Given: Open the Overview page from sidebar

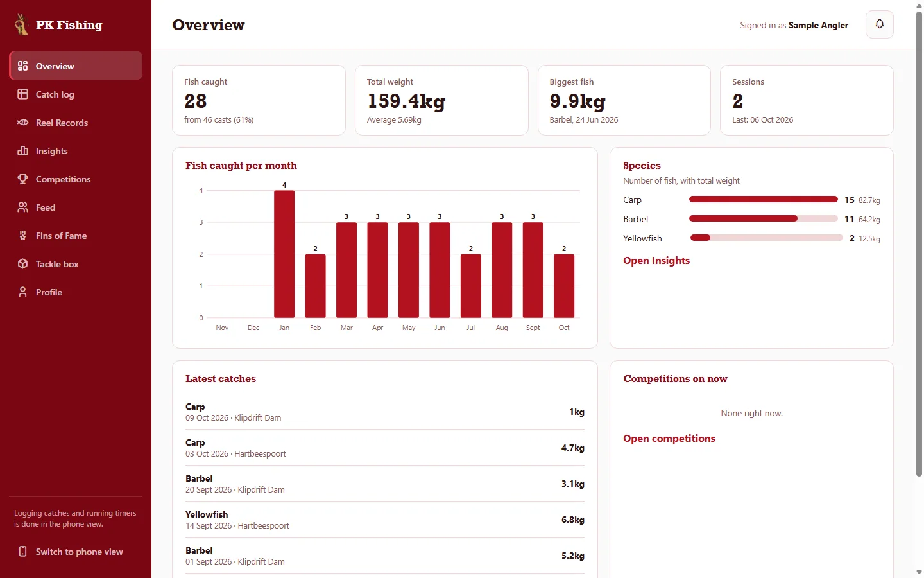Looking at the screenshot, I should (76, 66).
